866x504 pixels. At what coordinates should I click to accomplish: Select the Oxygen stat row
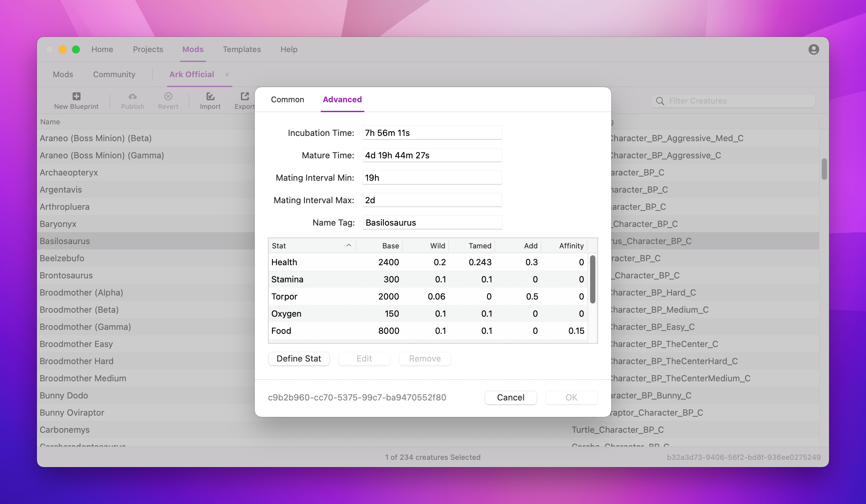pos(428,314)
